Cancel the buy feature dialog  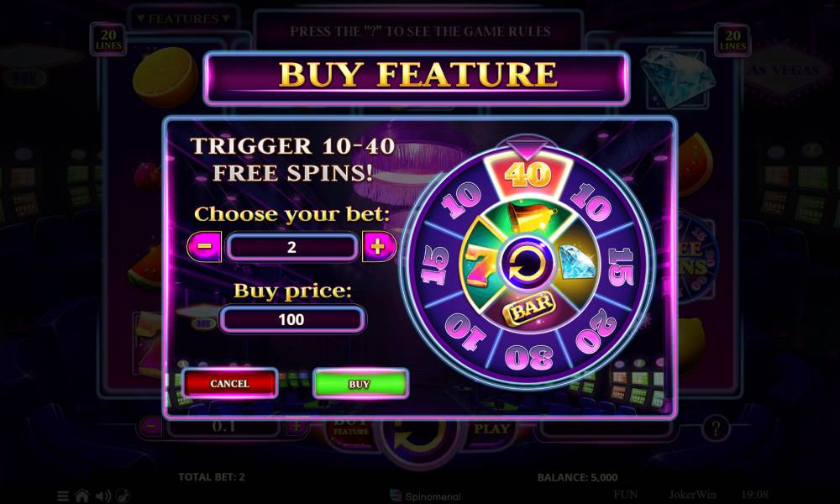click(230, 384)
